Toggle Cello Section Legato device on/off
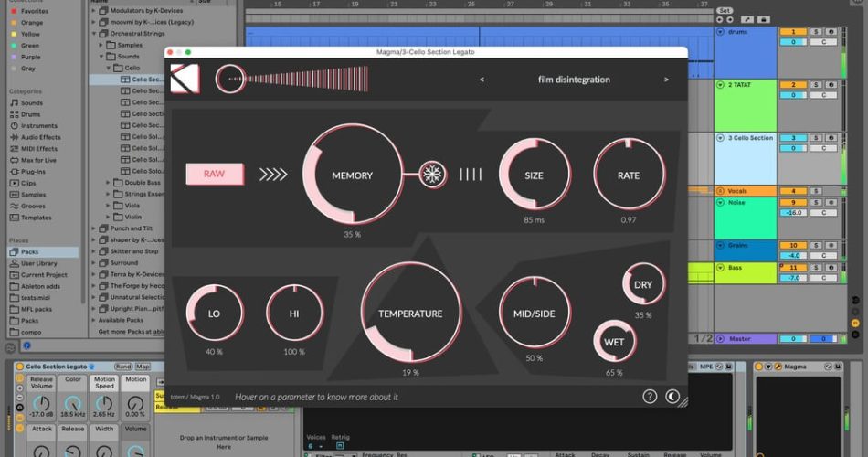 tap(19, 367)
